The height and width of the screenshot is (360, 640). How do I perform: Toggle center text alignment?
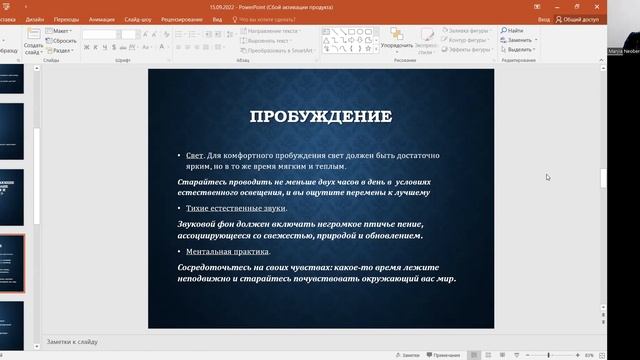[188, 48]
